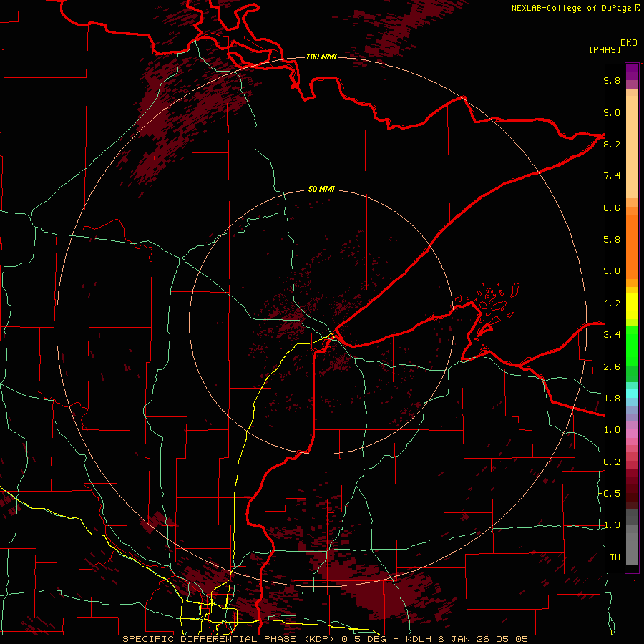
Task: Click the 8.2 scale value
Action: (612, 145)
